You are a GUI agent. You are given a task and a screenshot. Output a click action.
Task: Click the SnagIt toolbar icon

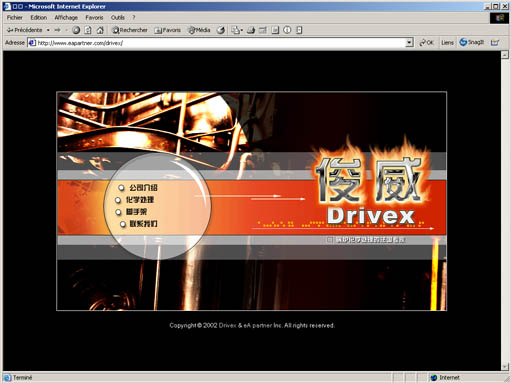(471, 42)
